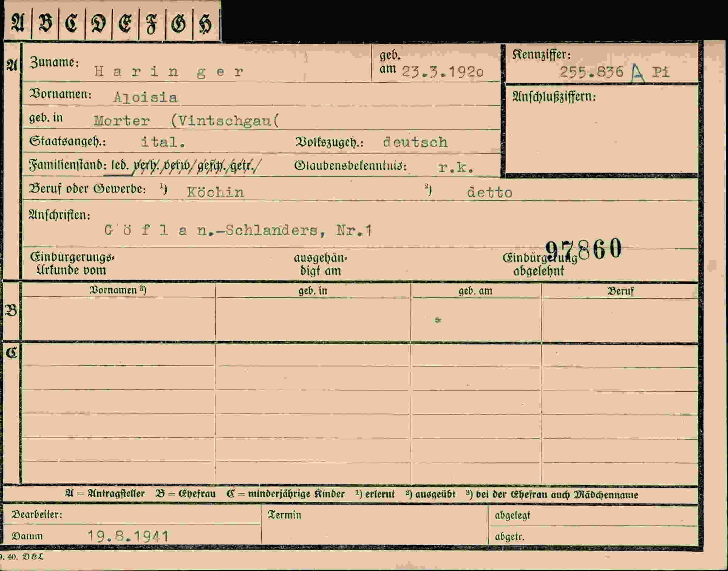Click the underlined 'led.' marital status
The width and height of the screenshot is (728, 571).
coord(120,165)
